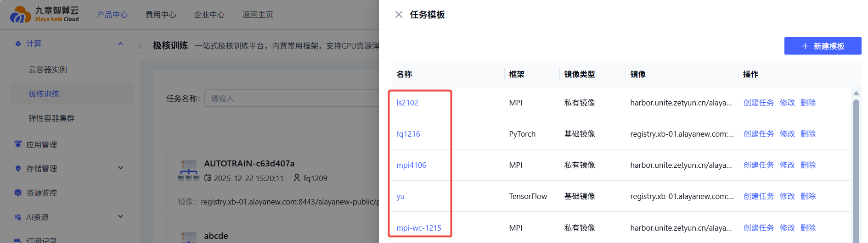The width and height of the screenshot is (868, 243).
Task: Click the 存储管理 sidebar icon
Action: click(18, 169)
